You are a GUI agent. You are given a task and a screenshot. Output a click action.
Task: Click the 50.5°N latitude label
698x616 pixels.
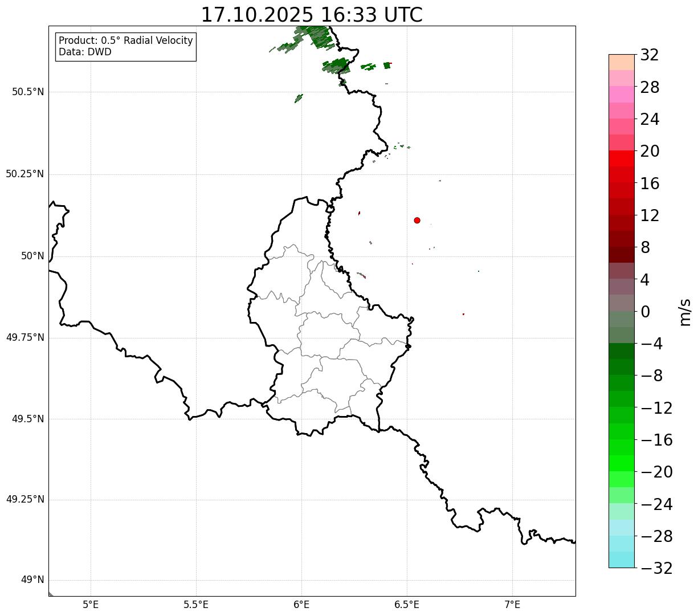(28, 92)
